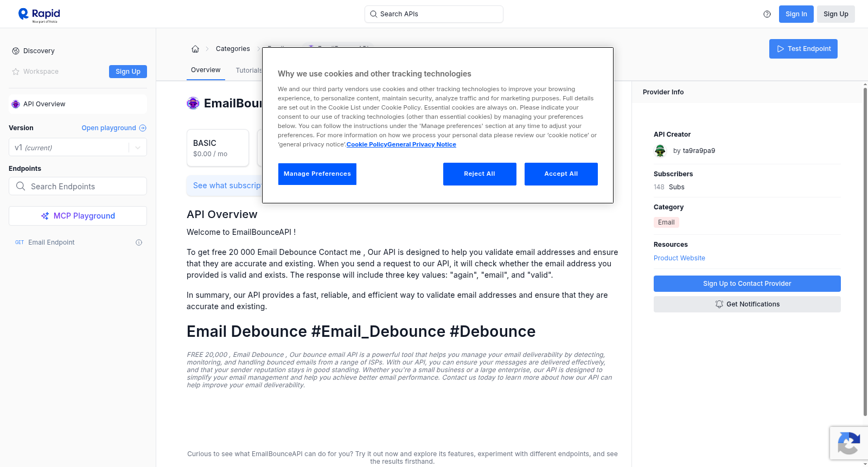Click the '148 Subs' subscriber count

tap(669, 187)
